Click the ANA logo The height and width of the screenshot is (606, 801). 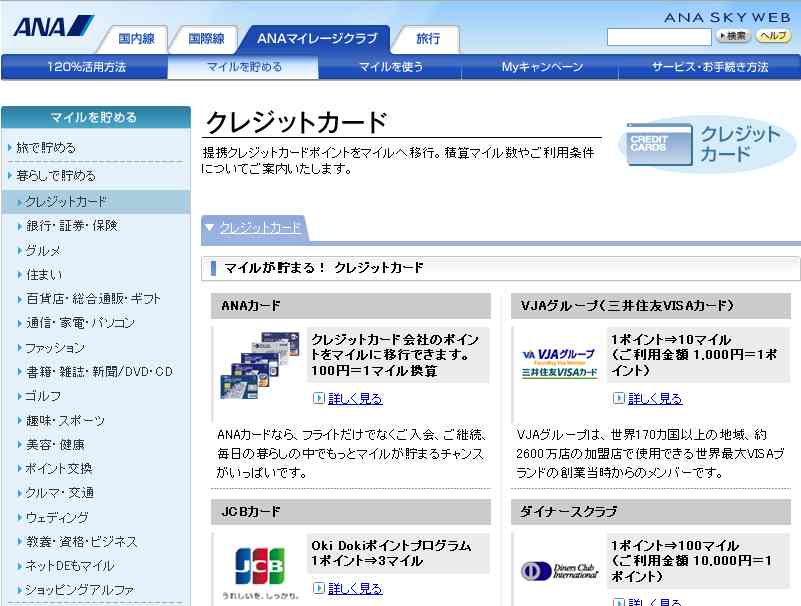pyautogui.click(x=53, y=26)
